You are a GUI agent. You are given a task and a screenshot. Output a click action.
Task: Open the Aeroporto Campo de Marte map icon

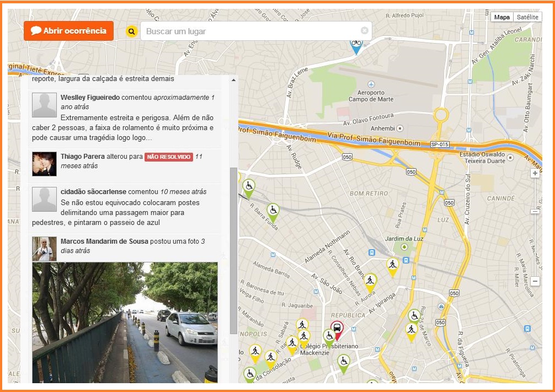(x=370, y=83)
